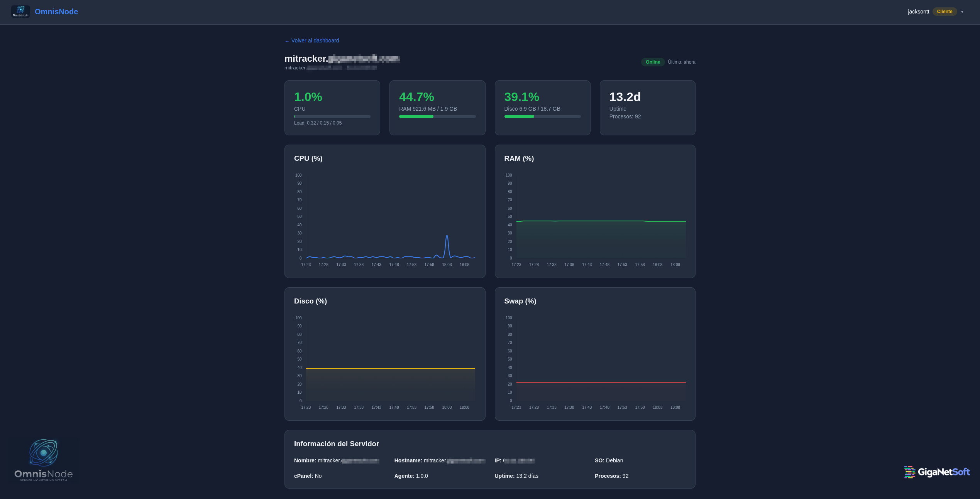
Task: Select the 44.7% RAM value
Action: click(x=416, y=97)
